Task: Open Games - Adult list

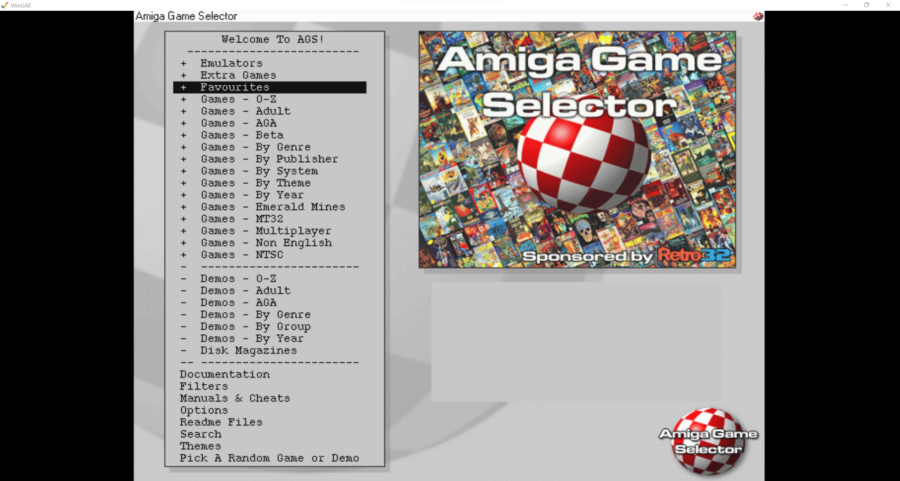Action: 246,111
